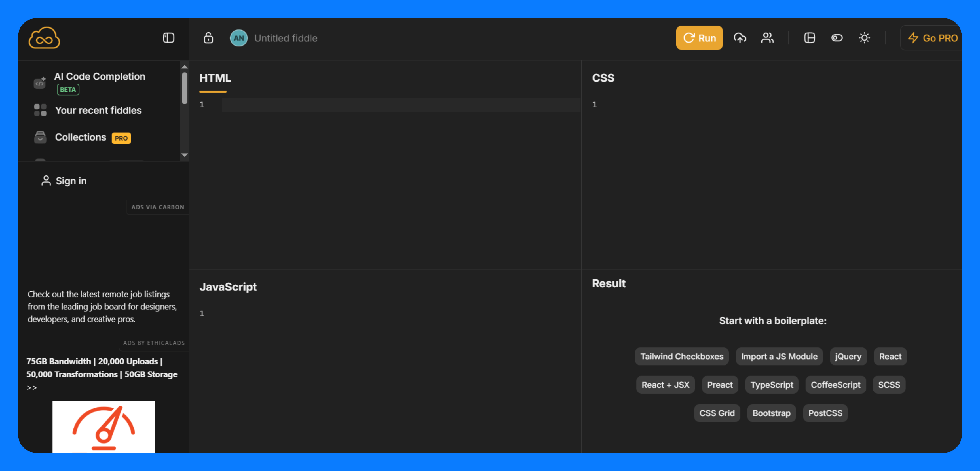Screen dimensions: 980x471
Task: Choose the SCSS boilerplate
Action: click(x=889, y=385)
